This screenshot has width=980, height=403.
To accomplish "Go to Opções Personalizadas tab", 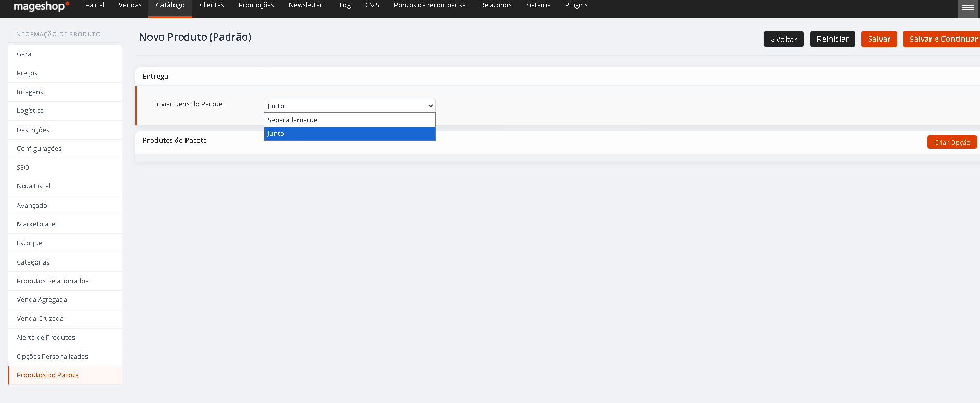I will [65, 357].
